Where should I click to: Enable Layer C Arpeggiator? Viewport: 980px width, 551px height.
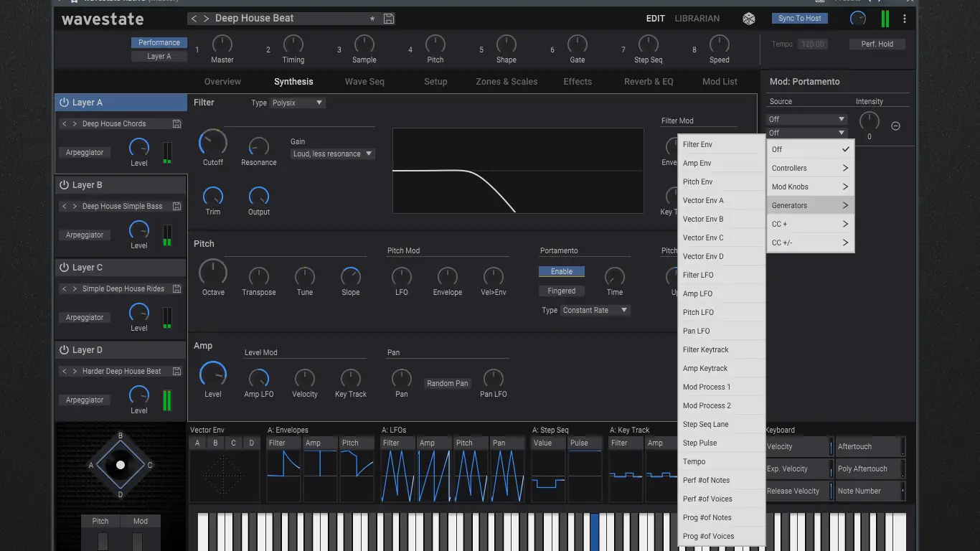point(85,318)
